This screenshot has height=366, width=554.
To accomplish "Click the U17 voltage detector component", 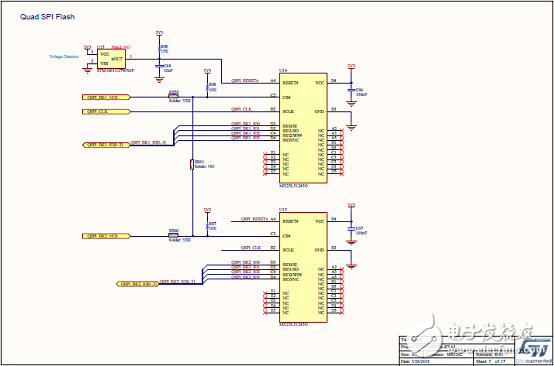I will [111, 59].
